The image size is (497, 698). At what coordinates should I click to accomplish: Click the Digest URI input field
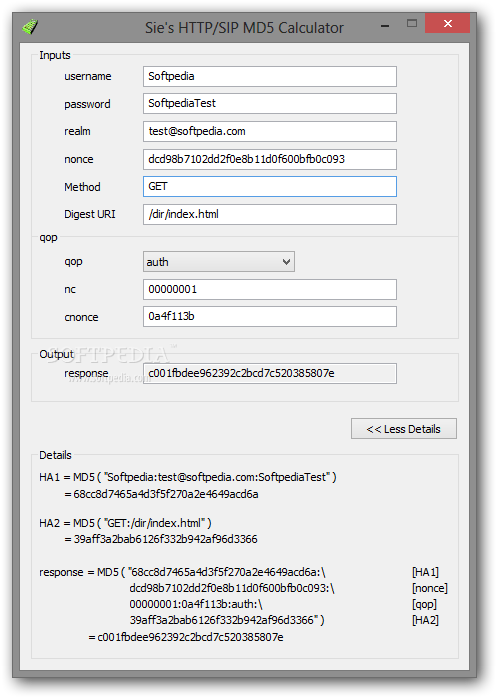pos(269,215)
